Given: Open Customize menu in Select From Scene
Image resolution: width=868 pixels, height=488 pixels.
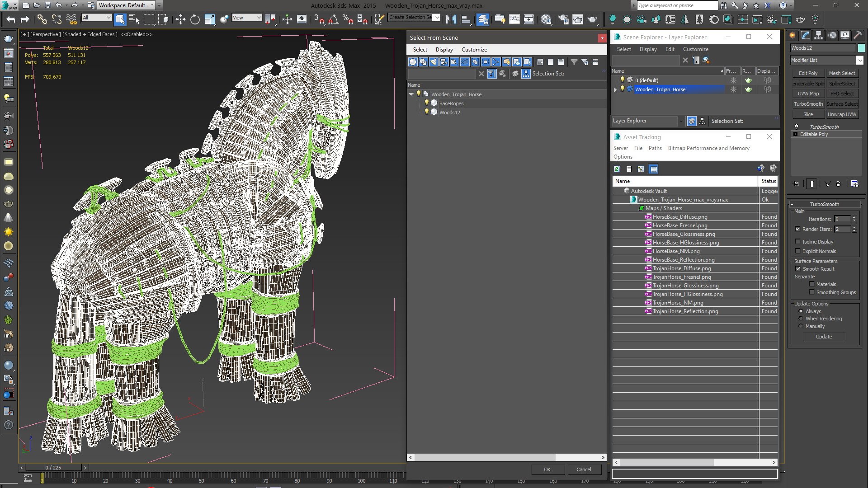Looking at the screenshot, I should [x=474, y=50].
